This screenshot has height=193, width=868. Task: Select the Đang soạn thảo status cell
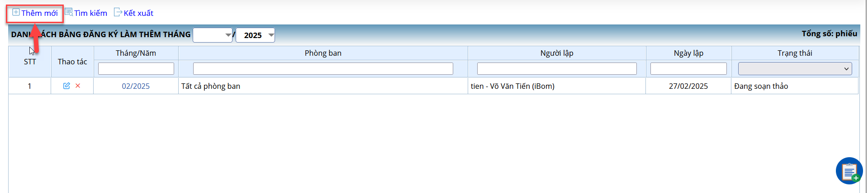(x=795, y=86)
